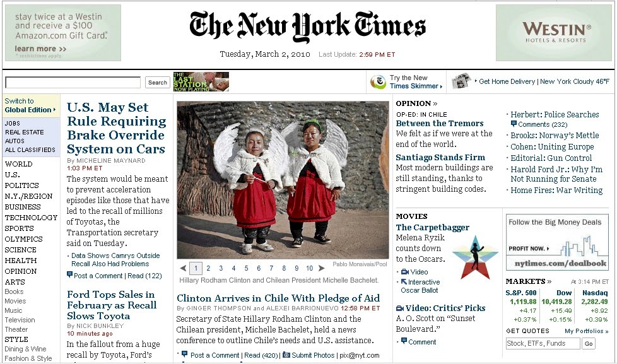
Task: Click the camera icon beside Submit Photos
Action: tap(286, 355)
